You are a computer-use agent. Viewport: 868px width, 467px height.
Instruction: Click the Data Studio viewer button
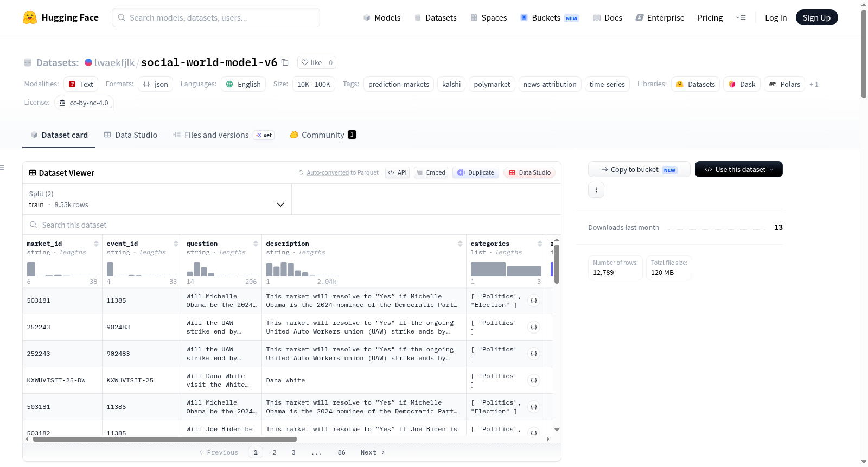pos(529,172)
